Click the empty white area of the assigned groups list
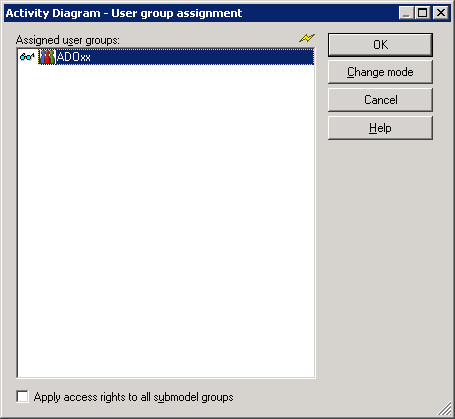The image size is (455, 419). point(166,220)
